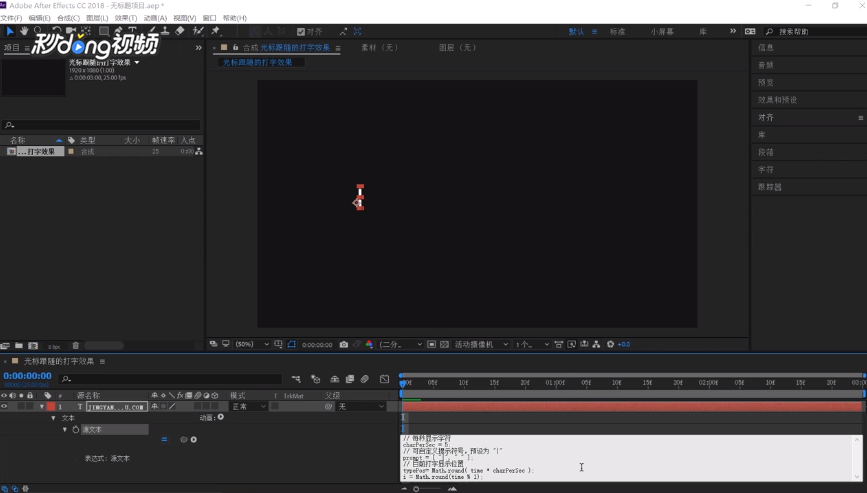This screenshot has width=867, height=493.
Task: Open the 合成(C) menu
Action: click(68, 18)
